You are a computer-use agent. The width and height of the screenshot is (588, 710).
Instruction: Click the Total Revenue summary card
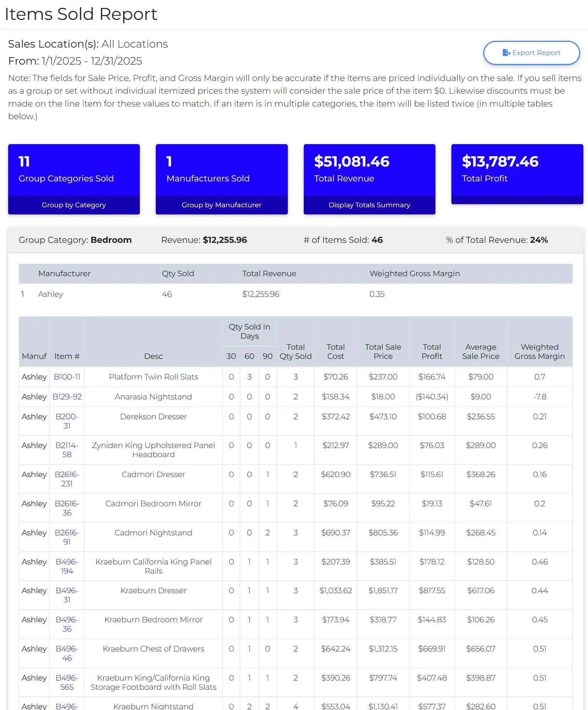click(x=369, y=170)
